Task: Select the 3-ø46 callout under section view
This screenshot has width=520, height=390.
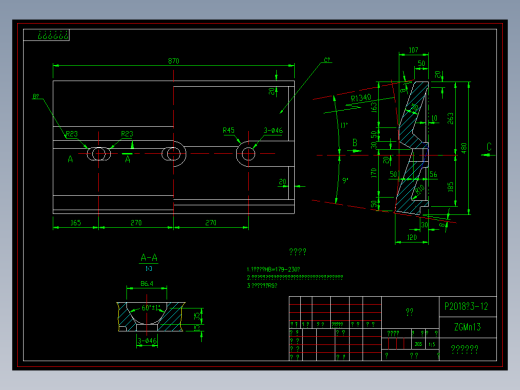Action: coord(147,341)
